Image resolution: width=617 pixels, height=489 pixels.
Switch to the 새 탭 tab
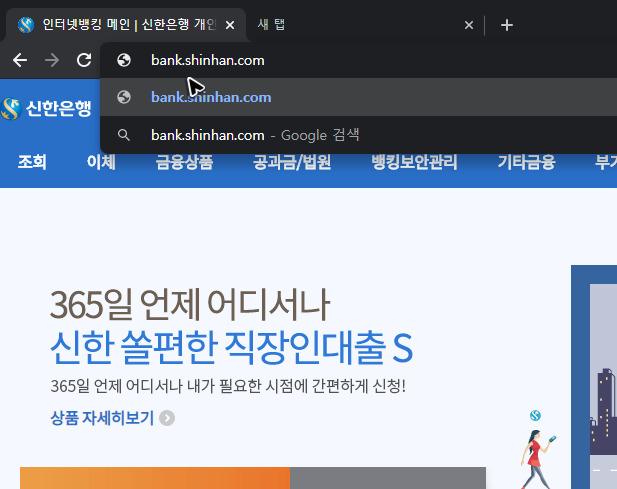click(364, 25)
